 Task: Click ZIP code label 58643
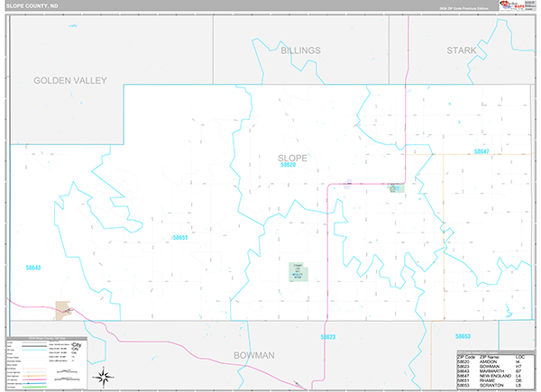pyautogui.click(x=33, y=268)
